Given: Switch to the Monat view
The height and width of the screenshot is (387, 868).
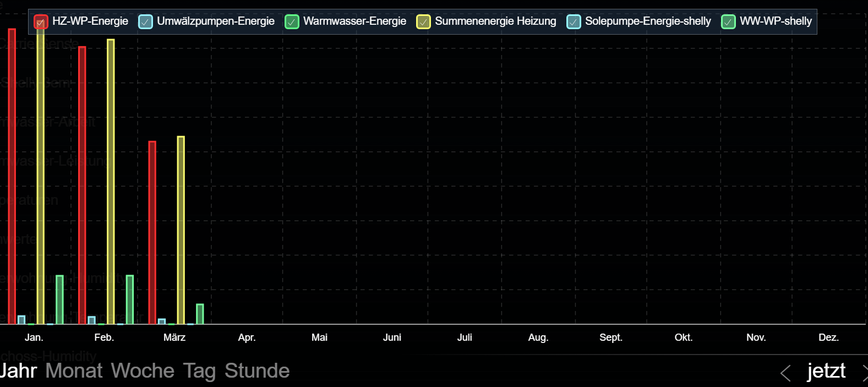Looking at the screenshot, I should 74,370.
